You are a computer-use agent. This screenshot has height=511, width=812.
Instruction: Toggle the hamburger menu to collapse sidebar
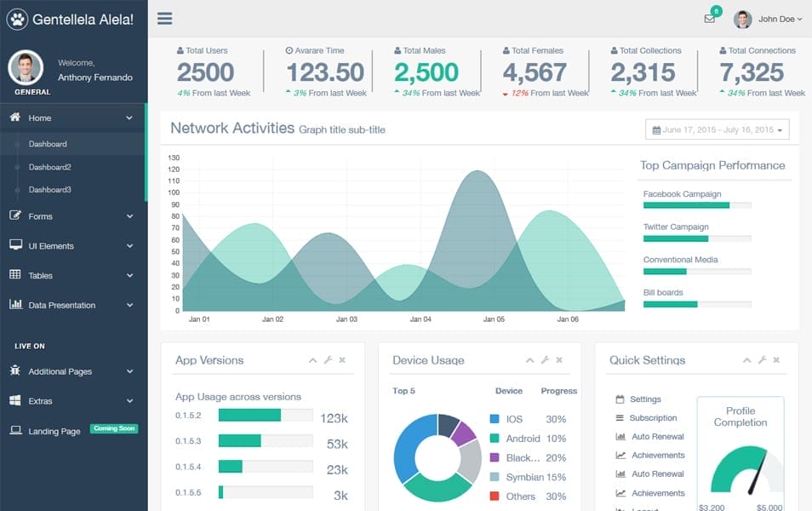tap(163, 18)
